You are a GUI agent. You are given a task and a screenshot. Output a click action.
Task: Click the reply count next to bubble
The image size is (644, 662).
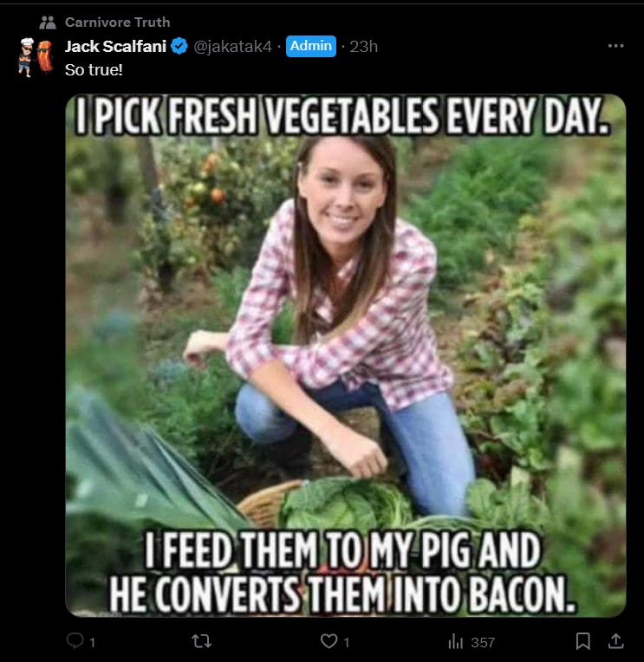pyautogui.click(x=92, y=643)
